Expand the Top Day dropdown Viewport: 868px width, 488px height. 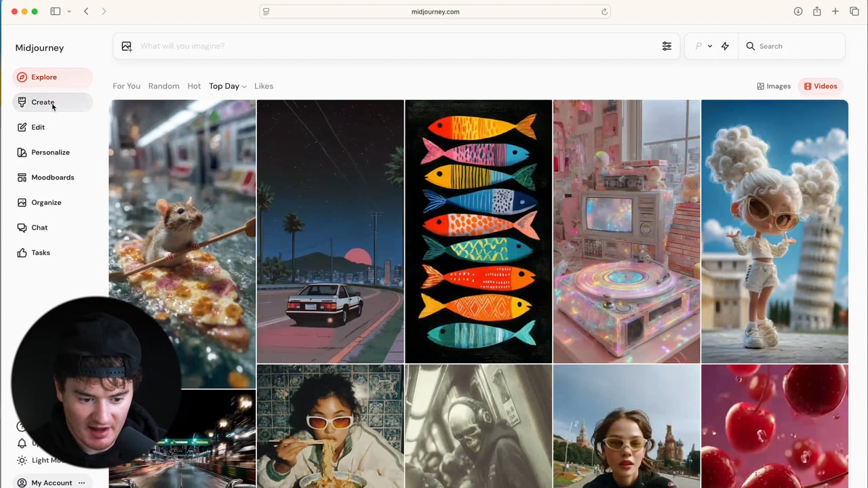pos(228,86)
